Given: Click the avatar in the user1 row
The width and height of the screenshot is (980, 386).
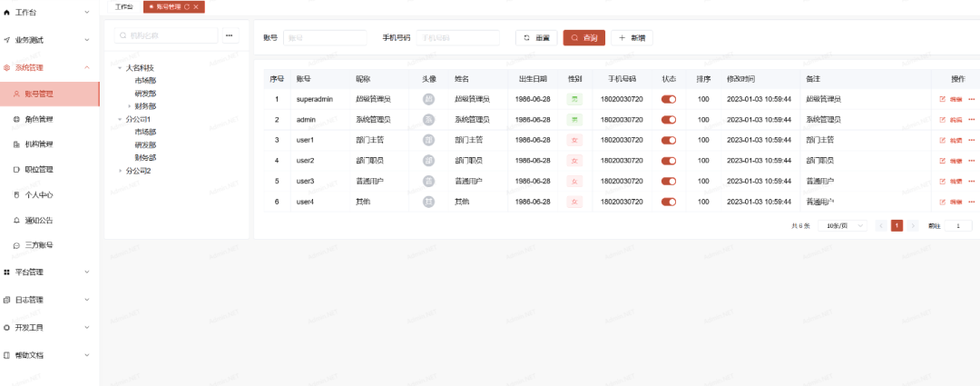Looking at the screenshot, I should (x=428, y=140).
